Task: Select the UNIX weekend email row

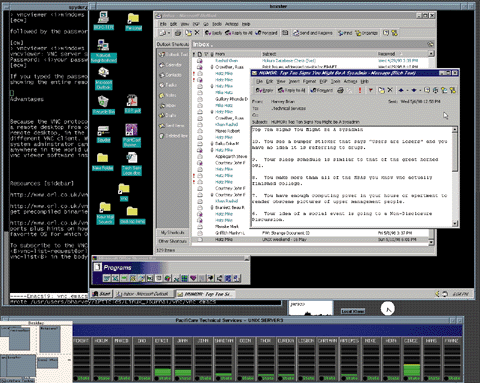Action: tap(311, 239)
